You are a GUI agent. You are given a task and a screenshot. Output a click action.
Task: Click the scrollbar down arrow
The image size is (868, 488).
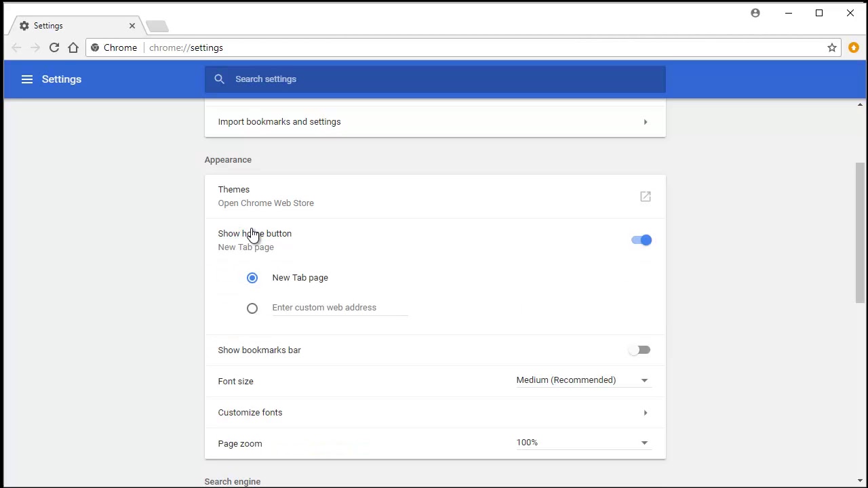coord(860,481)
